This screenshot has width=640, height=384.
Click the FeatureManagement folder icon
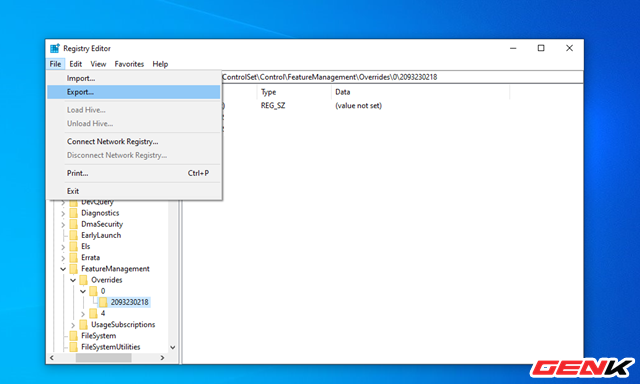click(x=73, y=269)
